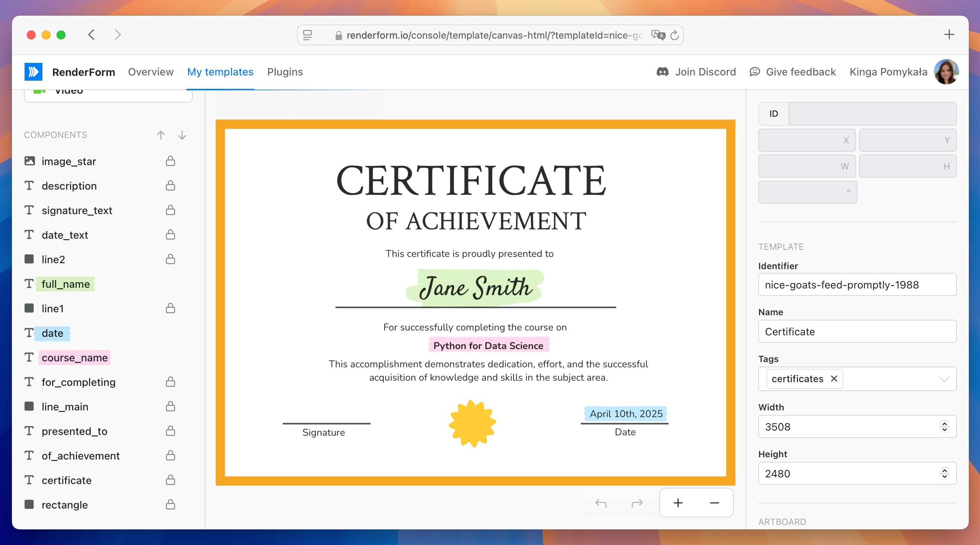Select the course_name component

point(74,358)
